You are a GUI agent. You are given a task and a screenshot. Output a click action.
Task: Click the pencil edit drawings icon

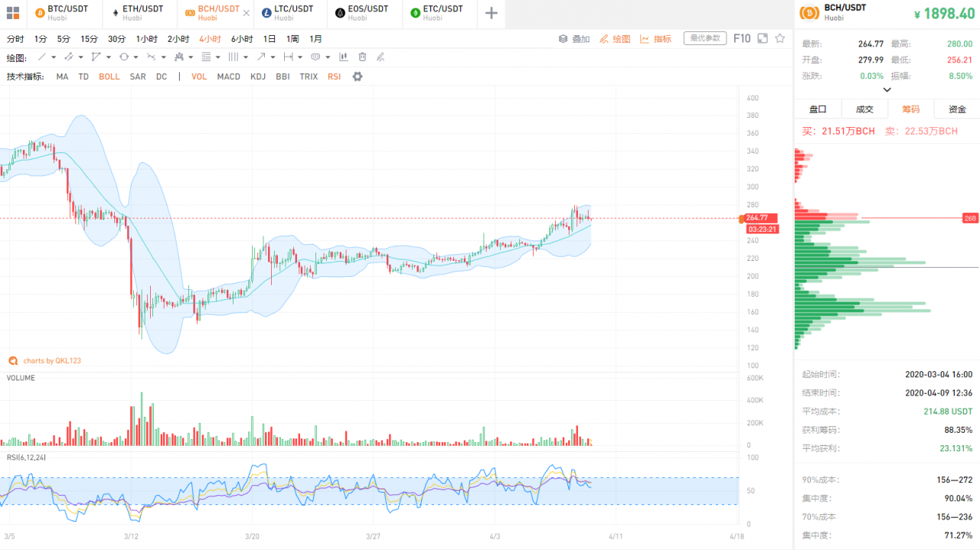[381, 57]
